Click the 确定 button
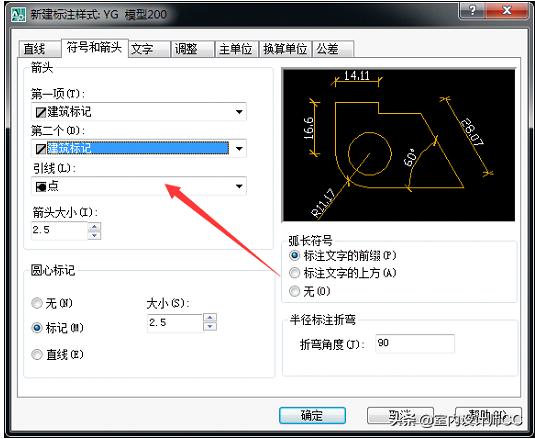Viewport: 535px width, 439px height. point(312,415)
